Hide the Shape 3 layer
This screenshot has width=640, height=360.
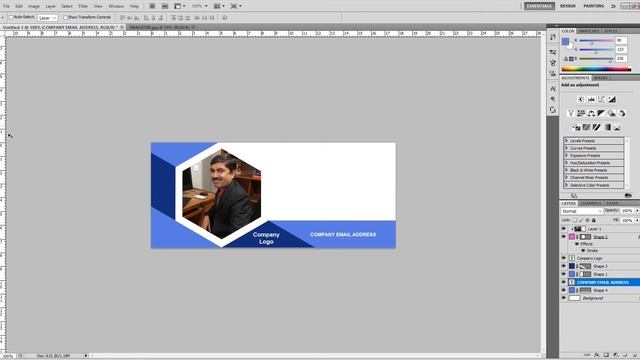point(564,266)
